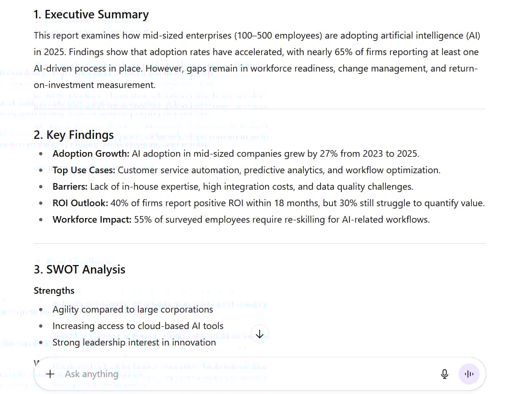Click the Agility compared to large corporations bullet

coord(133,309)
